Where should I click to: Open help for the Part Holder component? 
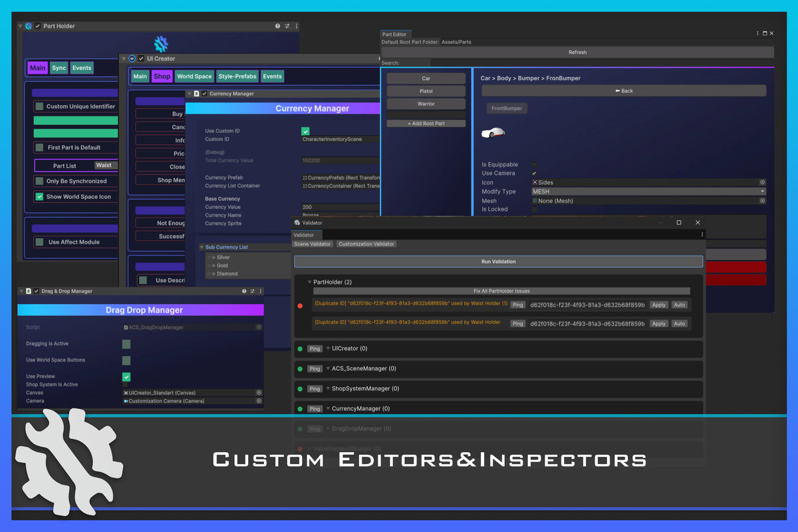tap(278, 26)
